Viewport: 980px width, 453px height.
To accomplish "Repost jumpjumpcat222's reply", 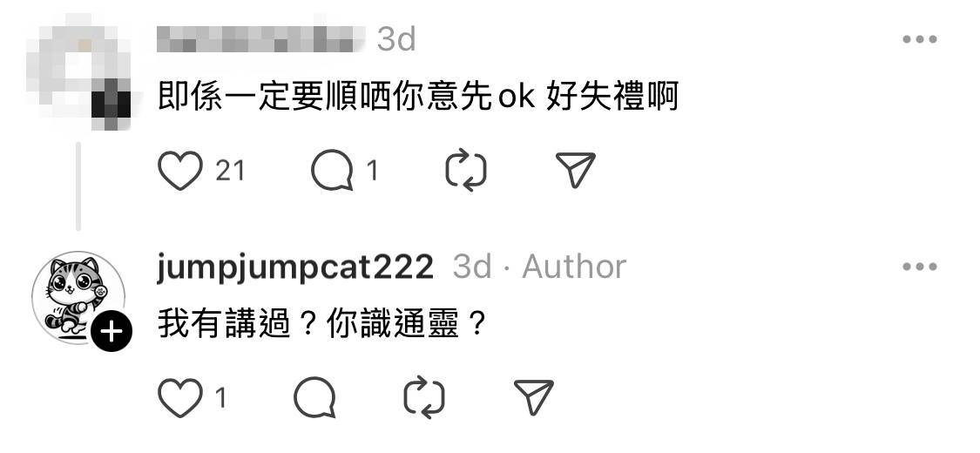I will point(424,397).
